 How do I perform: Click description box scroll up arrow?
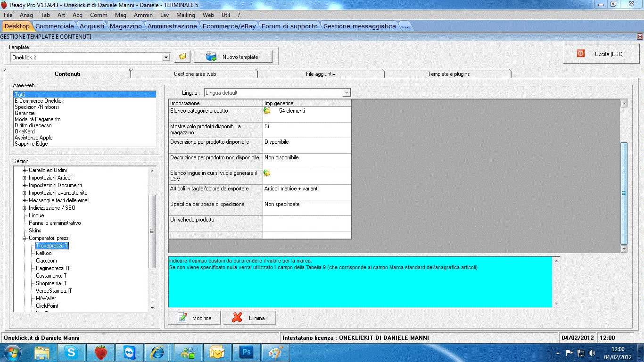(x=557, y=260)
